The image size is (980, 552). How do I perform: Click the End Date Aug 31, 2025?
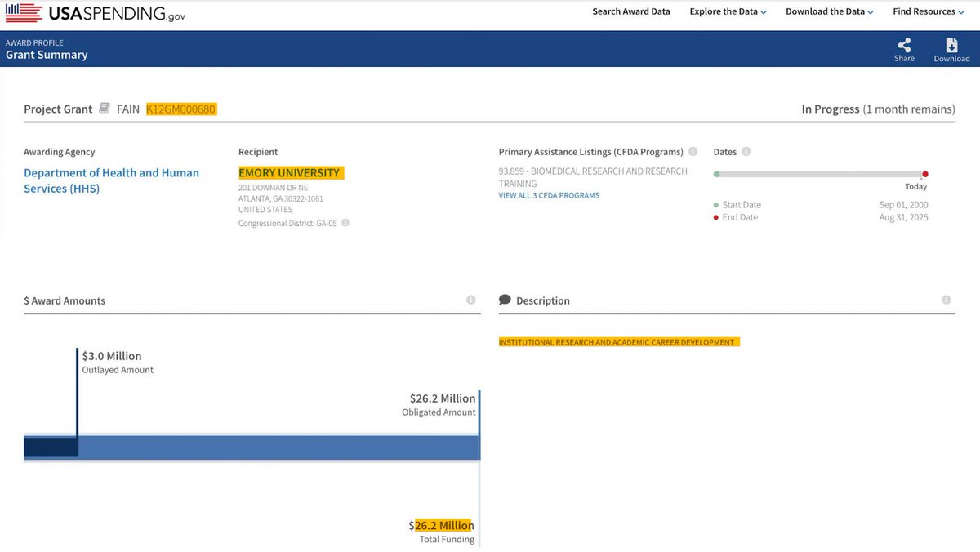[x=903, y=217]
